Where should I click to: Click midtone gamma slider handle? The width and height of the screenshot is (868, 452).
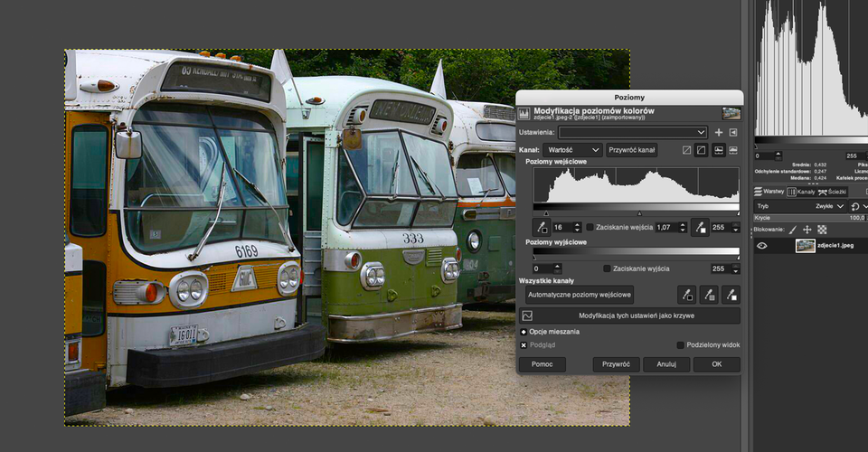pyautogui.click(x=639, y=213)
